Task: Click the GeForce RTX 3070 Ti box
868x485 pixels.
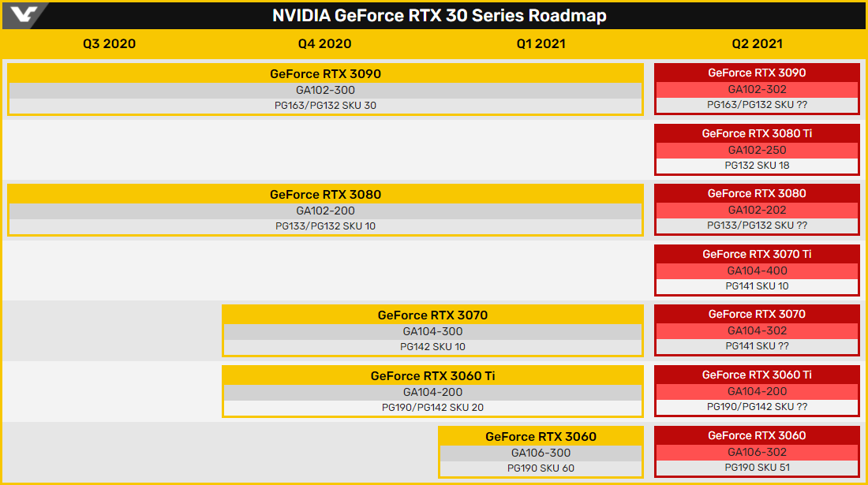Action: tap(757, 254)
